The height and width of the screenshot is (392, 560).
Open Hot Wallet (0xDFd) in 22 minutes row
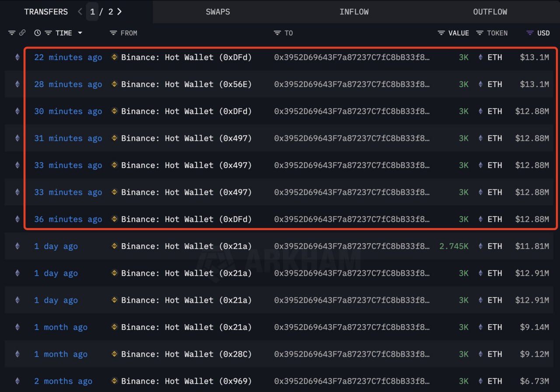tap(186, 57)
